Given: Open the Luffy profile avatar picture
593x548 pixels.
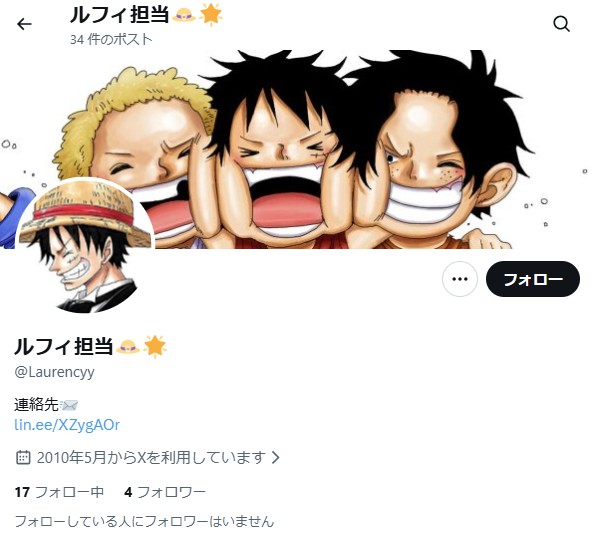Looking at the screenshot, I should coord(85,246).
